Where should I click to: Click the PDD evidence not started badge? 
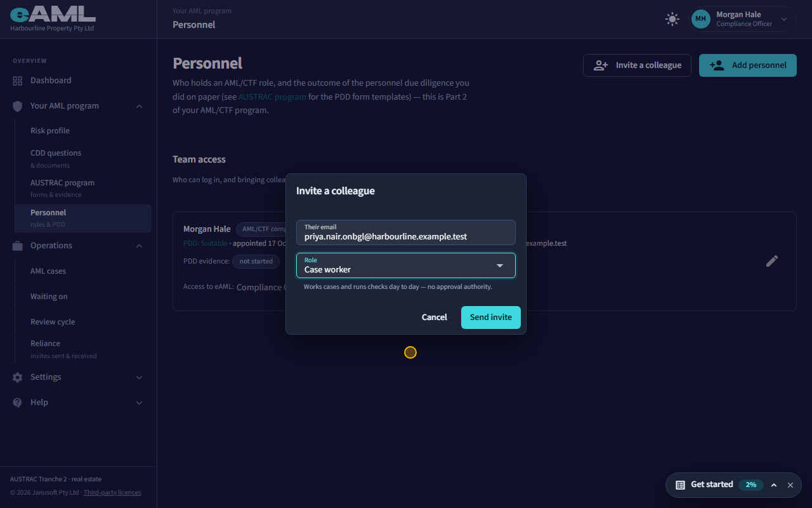(x=256, y=261)
